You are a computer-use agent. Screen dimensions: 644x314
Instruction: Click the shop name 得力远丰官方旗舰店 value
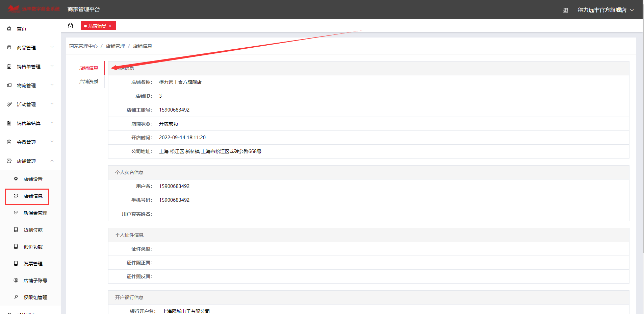[x=180, y=82]
